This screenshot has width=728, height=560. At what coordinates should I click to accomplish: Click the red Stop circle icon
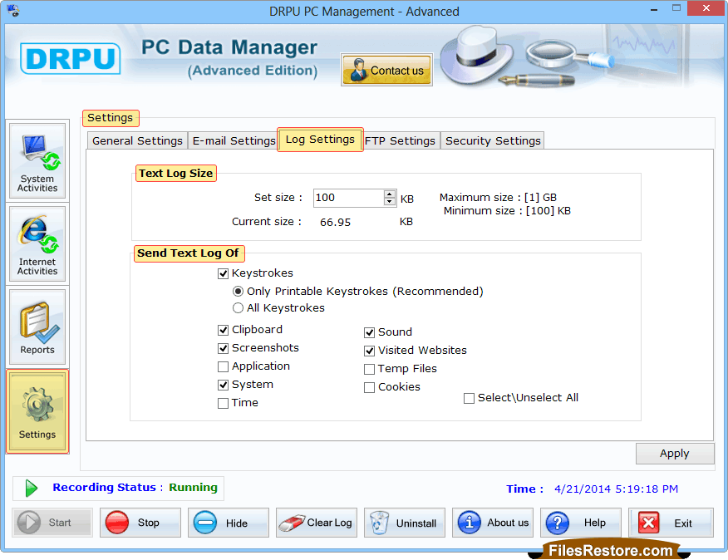pyautogui.click(x=117, y=523)
